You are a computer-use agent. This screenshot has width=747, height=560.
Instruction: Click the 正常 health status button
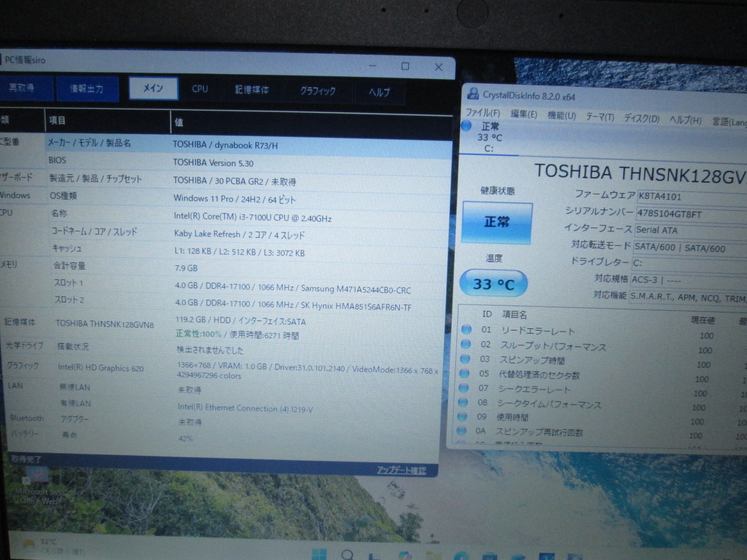(497, 222)
